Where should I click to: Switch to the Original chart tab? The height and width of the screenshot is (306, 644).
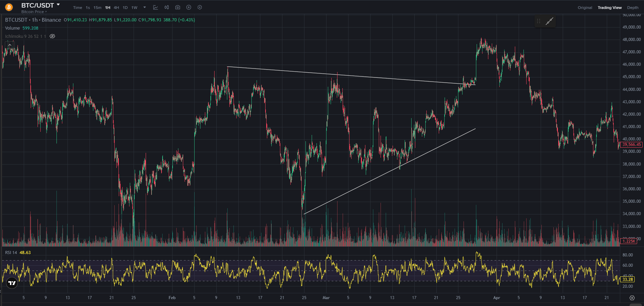[585, 8]
